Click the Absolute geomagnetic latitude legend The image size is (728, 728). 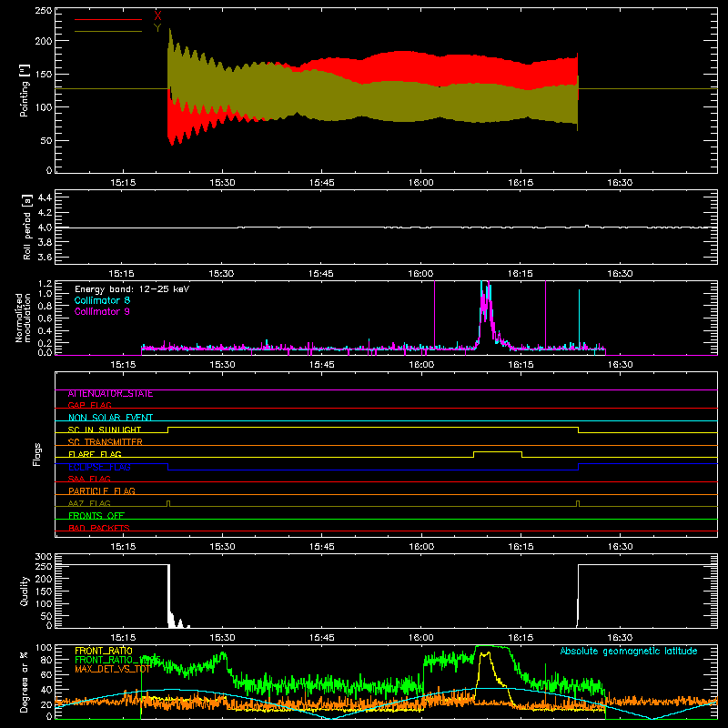tap(629, 651)
